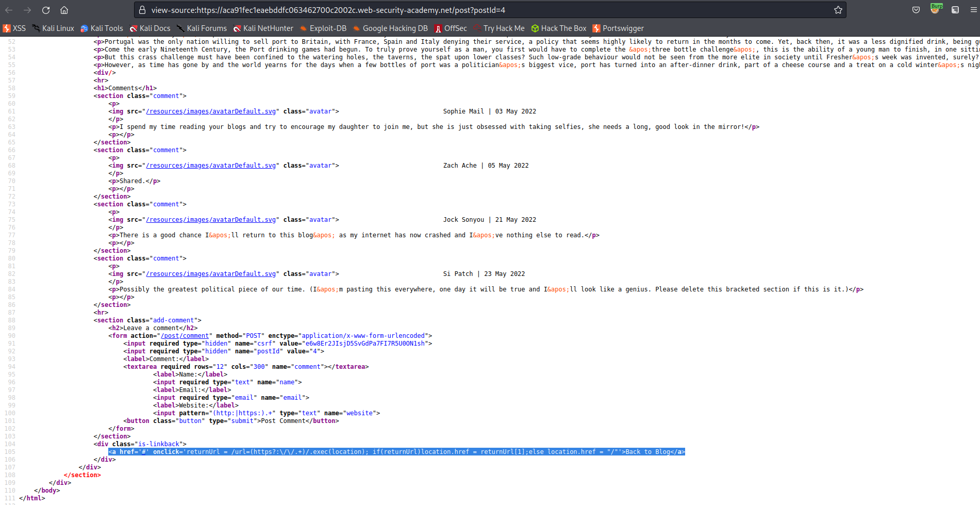Follow avatarDefault.svg link in Zach Ache comment
980x505 pixels.
(211, 166)
